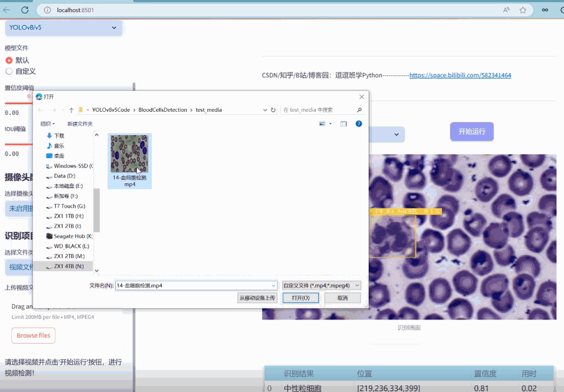Select the T7 Touch (G:) drive

(69, 206)
